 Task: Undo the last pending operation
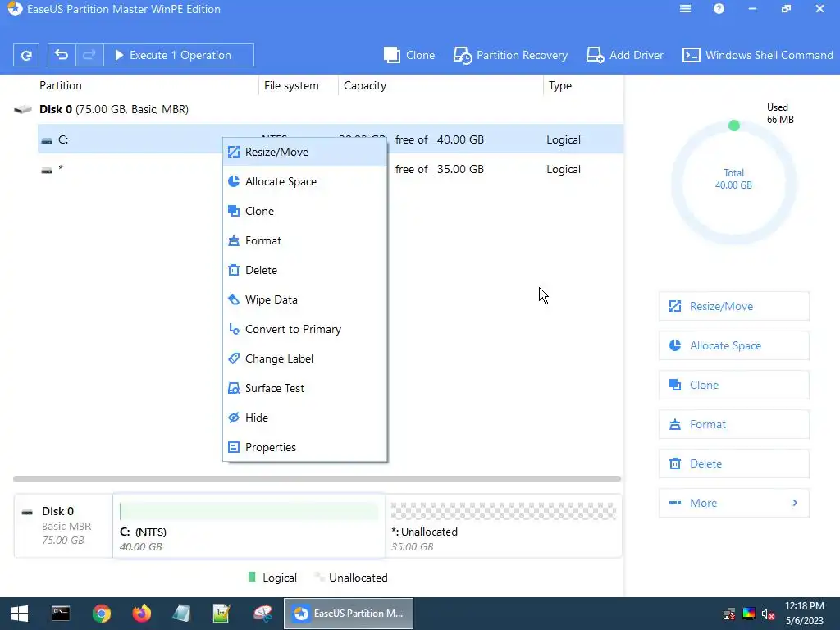(x=62, y=55)
